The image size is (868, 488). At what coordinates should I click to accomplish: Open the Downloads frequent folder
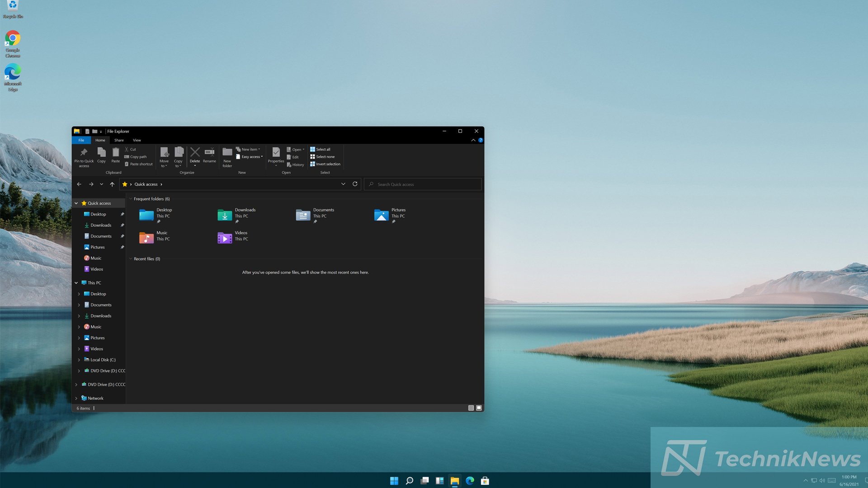tap(237, 215)
